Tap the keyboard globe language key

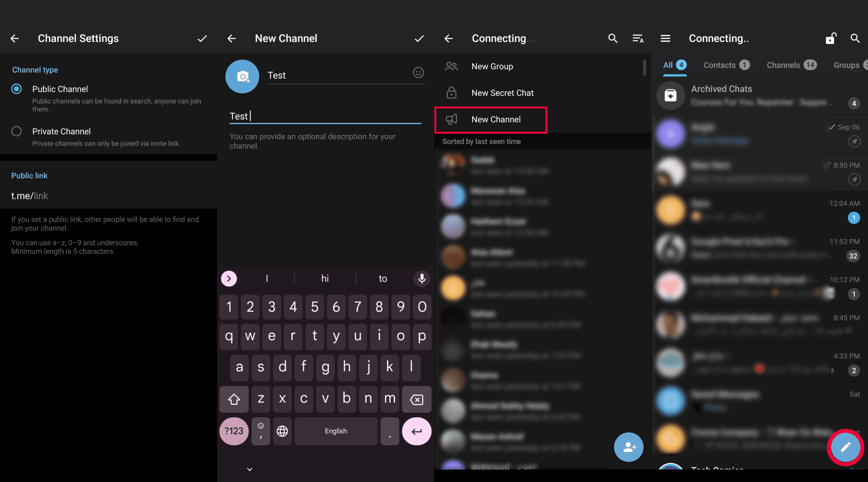pyautogui.click(x=282, y=431)
